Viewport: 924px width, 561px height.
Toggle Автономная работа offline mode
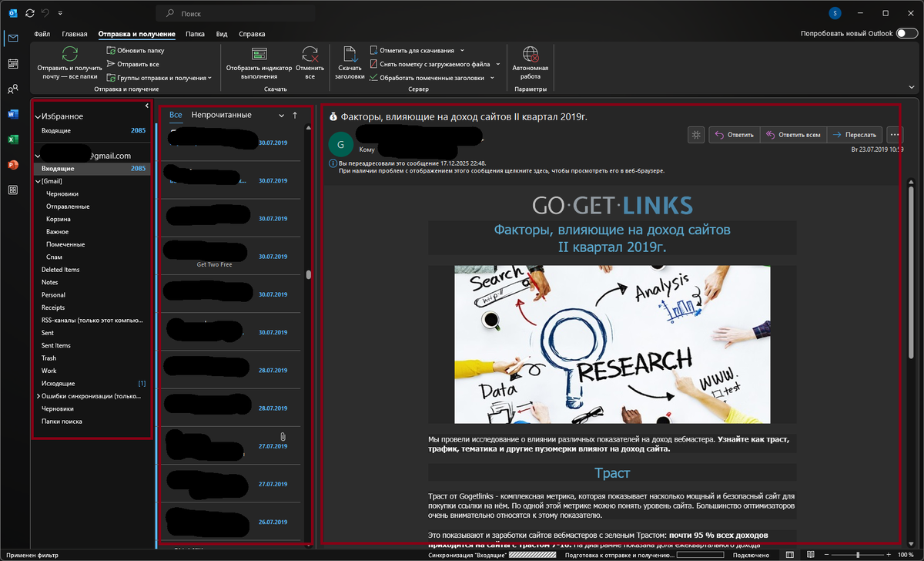[x=531, y=63]
